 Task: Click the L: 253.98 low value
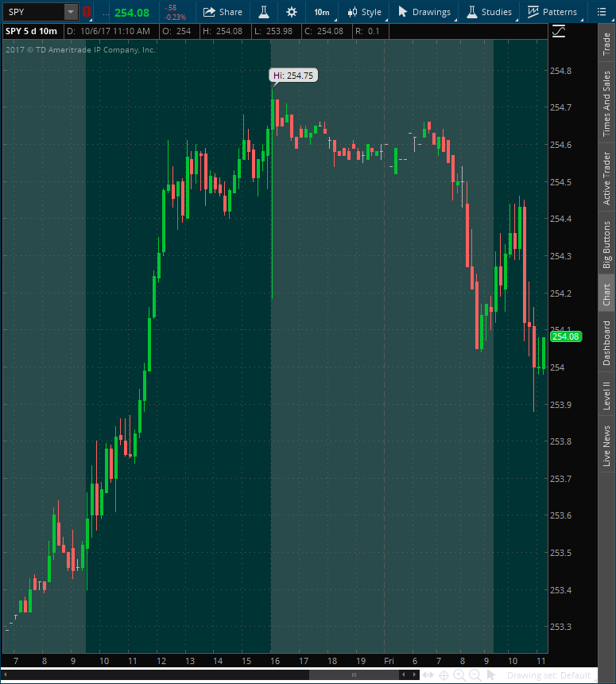click(273, 31)
